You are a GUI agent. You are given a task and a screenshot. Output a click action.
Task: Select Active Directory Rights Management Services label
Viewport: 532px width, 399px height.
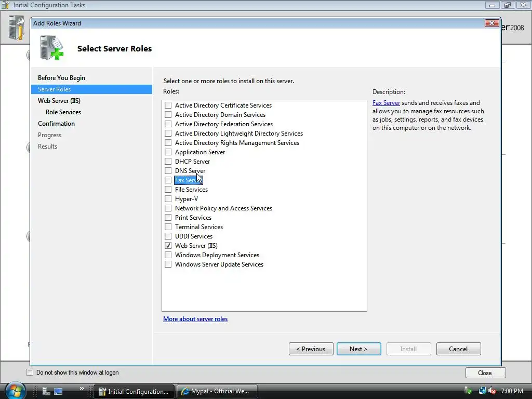[x=237, y=143]
